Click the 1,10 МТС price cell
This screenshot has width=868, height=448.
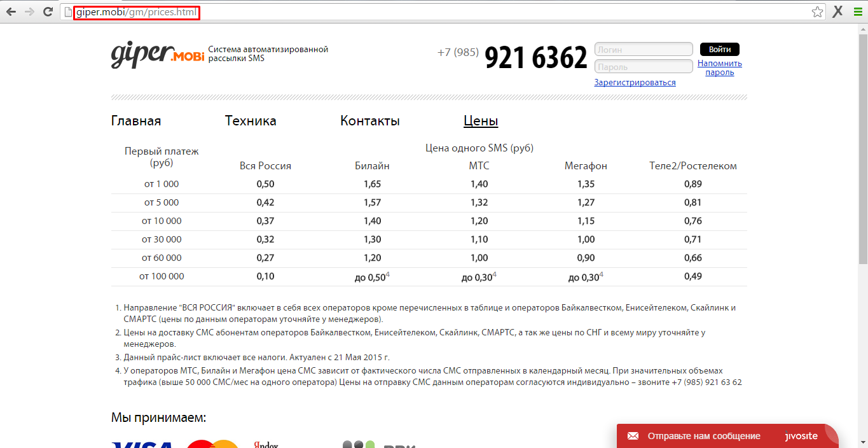[479, 239]
